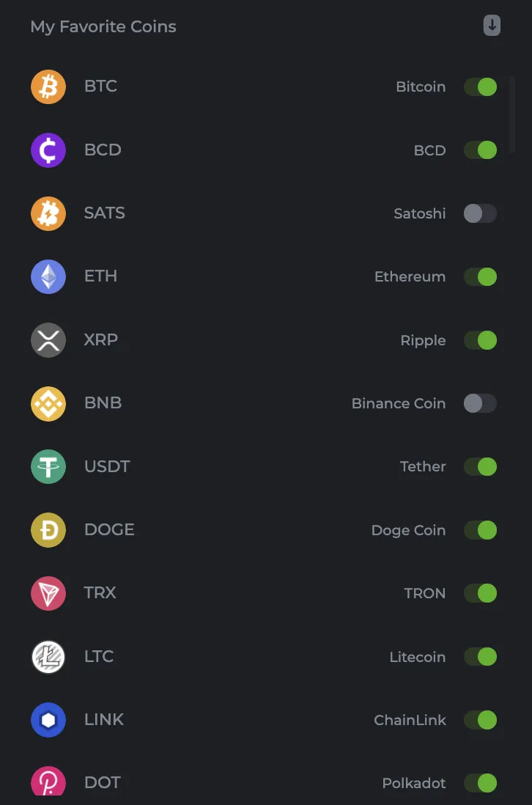Enable the Satoshi toggle switch
532x805 pixels.
click(480, 213)
